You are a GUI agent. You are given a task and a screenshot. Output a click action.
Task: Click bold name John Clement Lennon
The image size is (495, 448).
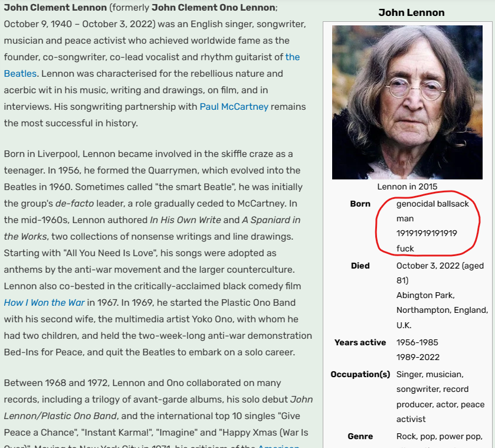[55, 7]
